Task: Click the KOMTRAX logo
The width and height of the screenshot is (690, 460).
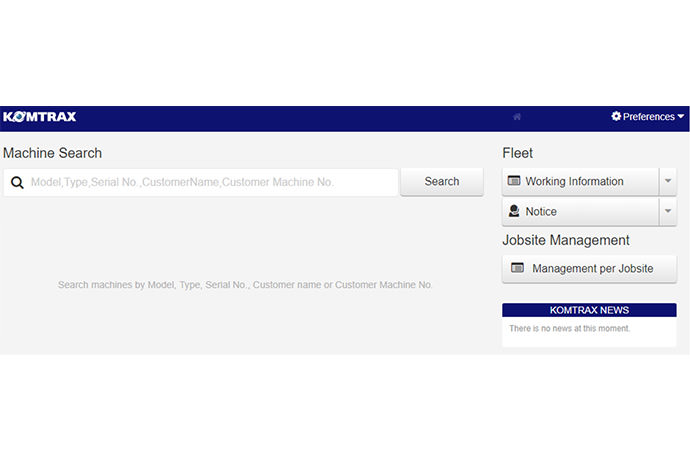Action: [x=40, y=117]
